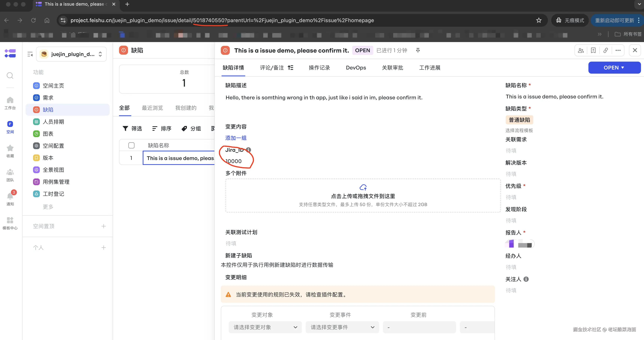This screenshot has width=644, height=340.
Task: Copy issue link via chain icon
Action: 606,50
